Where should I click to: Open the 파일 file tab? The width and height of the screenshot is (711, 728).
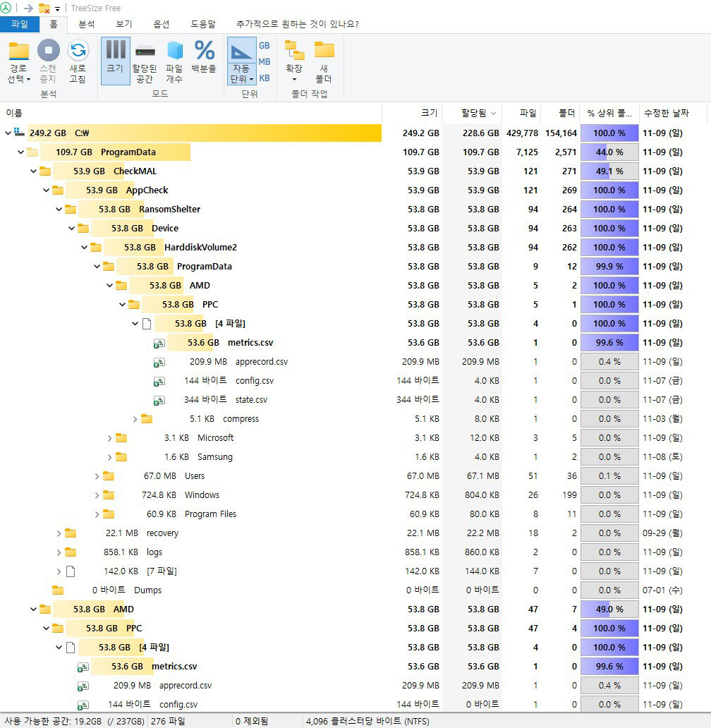tap(20, 24)
